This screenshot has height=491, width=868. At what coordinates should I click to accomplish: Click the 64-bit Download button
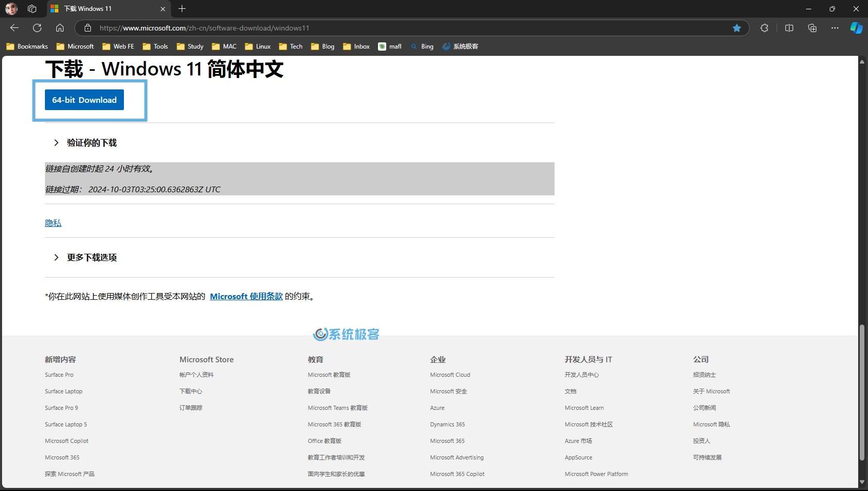(84, 100)
